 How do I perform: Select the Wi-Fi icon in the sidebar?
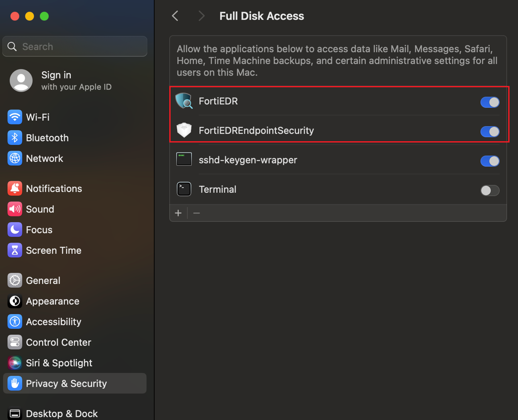coord(15,117)
